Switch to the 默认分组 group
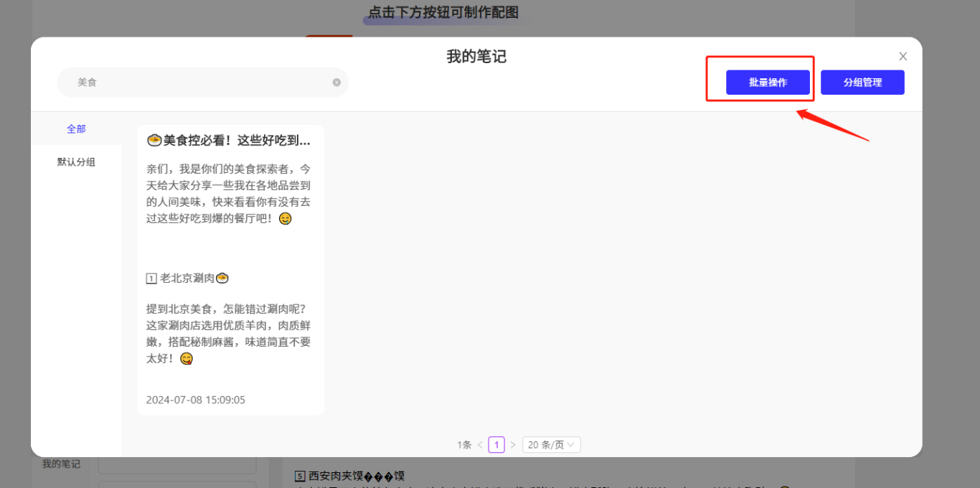The width and height of the screenshot is (980, 488). coord(76,162)
